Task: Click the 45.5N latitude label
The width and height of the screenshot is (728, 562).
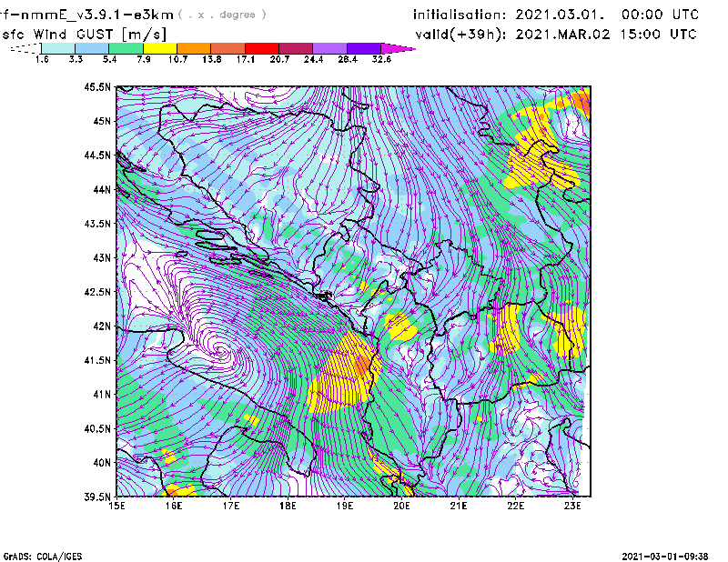Action: point(97,86)
